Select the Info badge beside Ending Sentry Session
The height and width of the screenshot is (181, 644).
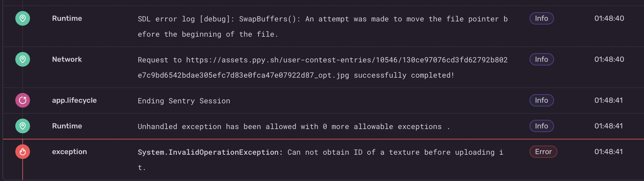[541, 100]
